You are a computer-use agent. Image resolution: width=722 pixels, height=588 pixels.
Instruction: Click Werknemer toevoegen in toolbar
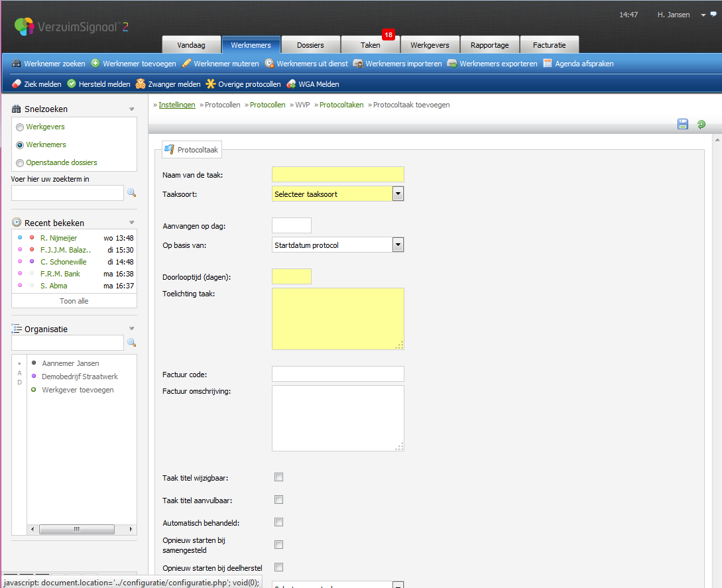point(133,64)
